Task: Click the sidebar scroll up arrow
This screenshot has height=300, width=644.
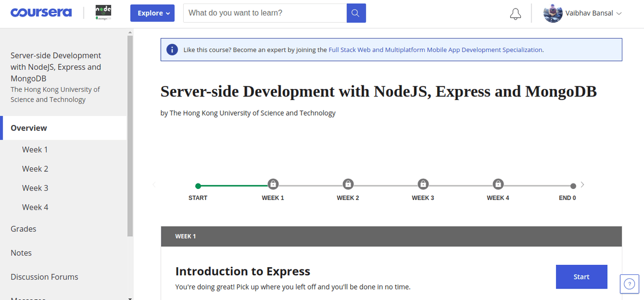Action: coord(130,32)
